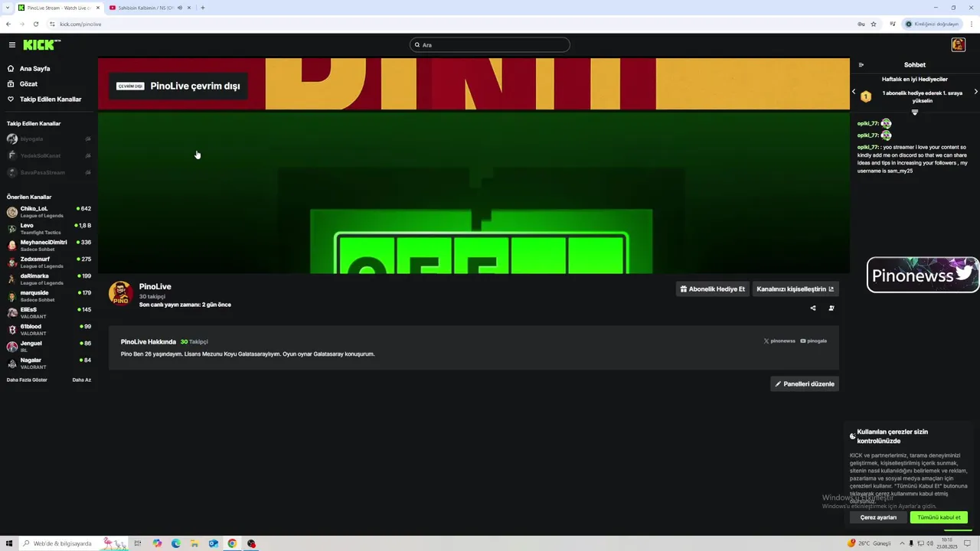The height and width of the screenshot is (551, 980).
Task: Open recommended channel Nagalar
Action: pos(49,364)
